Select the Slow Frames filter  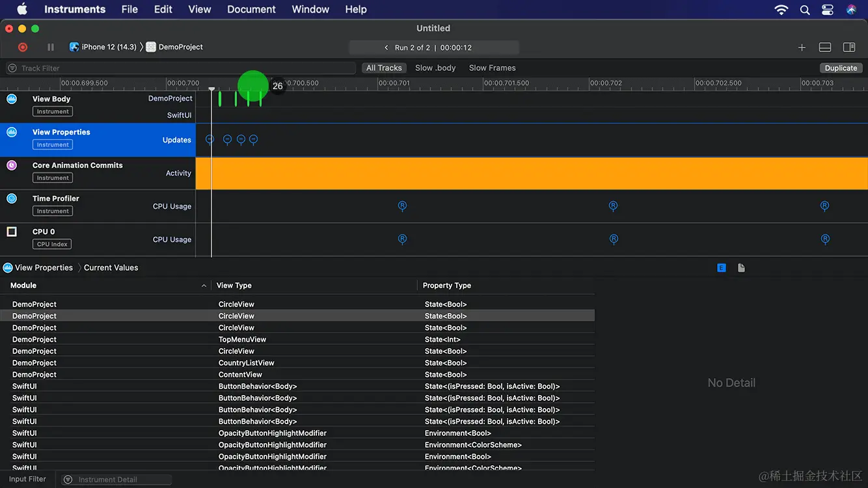pos(492,68)
